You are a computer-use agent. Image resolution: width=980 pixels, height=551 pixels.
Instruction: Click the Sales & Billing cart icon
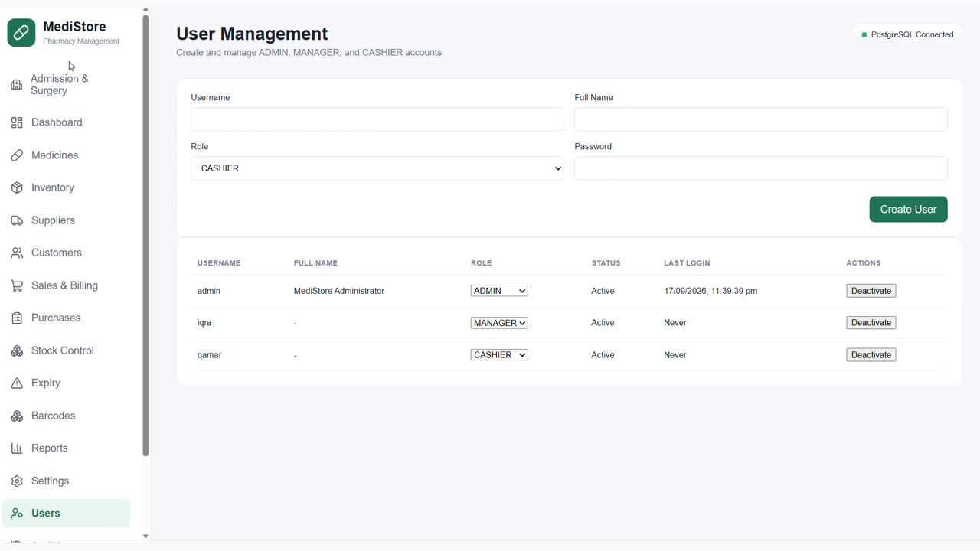[x=17, y=285]
